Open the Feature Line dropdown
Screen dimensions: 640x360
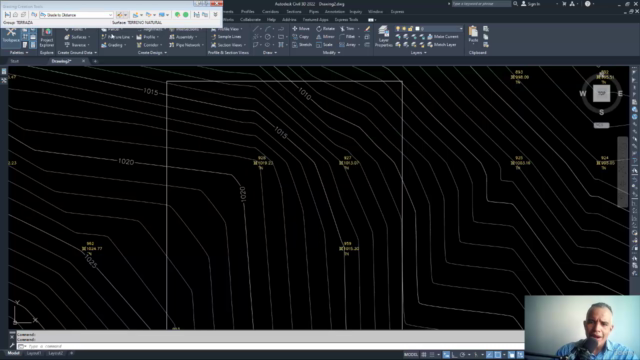point(118,37)
